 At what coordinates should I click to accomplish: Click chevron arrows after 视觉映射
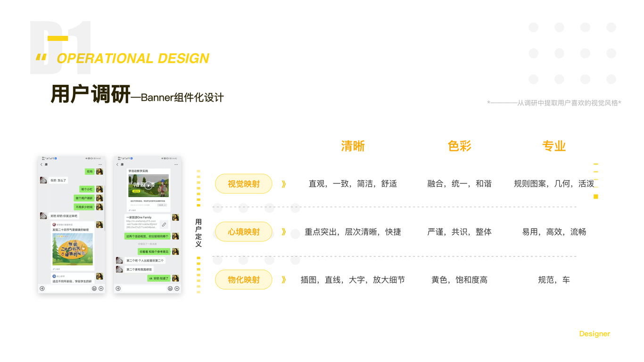(284, 184)
